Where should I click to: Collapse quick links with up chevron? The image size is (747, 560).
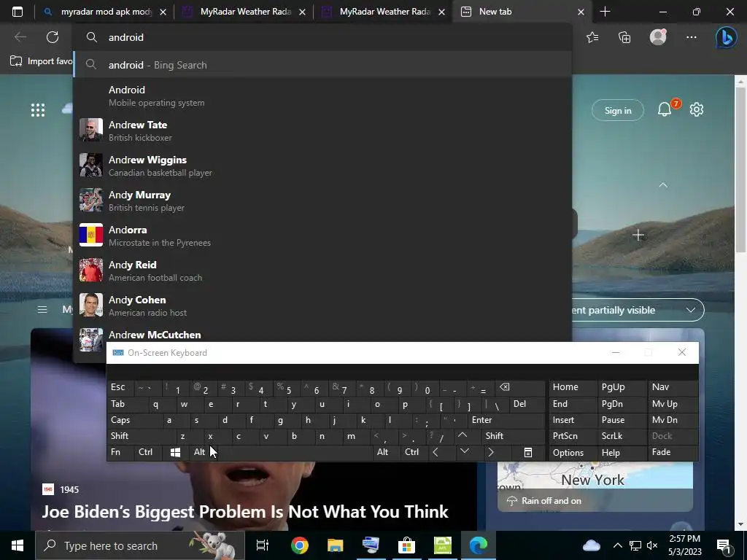point(662,184)
